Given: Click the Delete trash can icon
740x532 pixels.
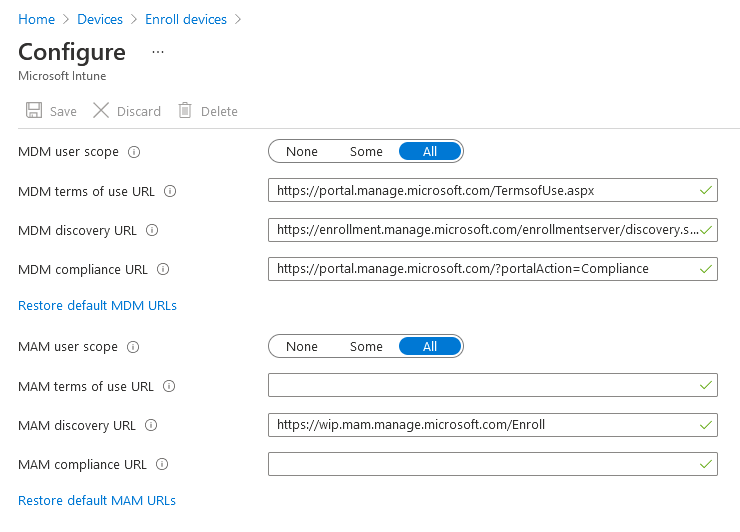Looking at the screenshot, I should pos(185,111).
